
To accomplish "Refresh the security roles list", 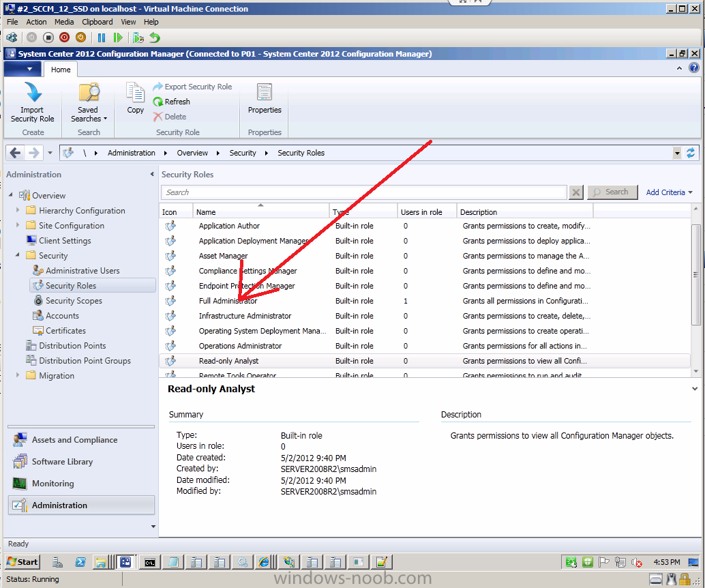I will pyautogui.click(x=172, y=102).
